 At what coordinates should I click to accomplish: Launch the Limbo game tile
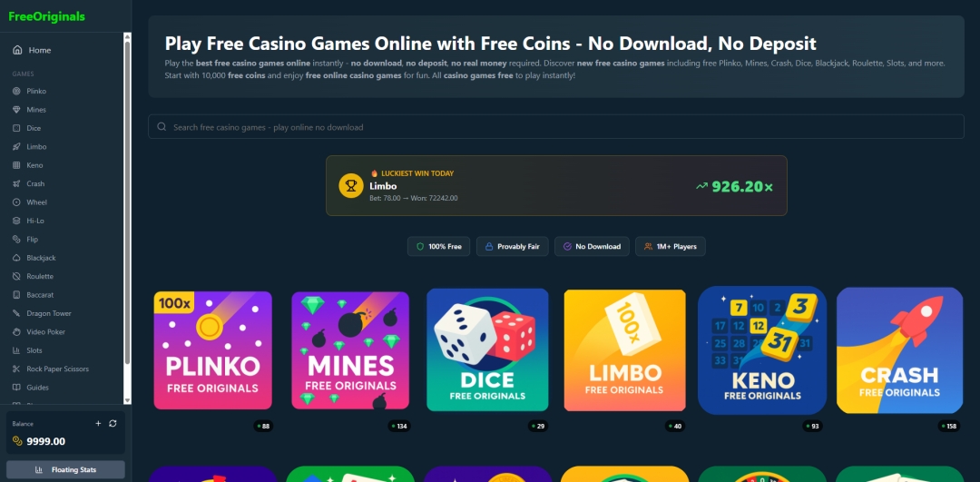624,350
